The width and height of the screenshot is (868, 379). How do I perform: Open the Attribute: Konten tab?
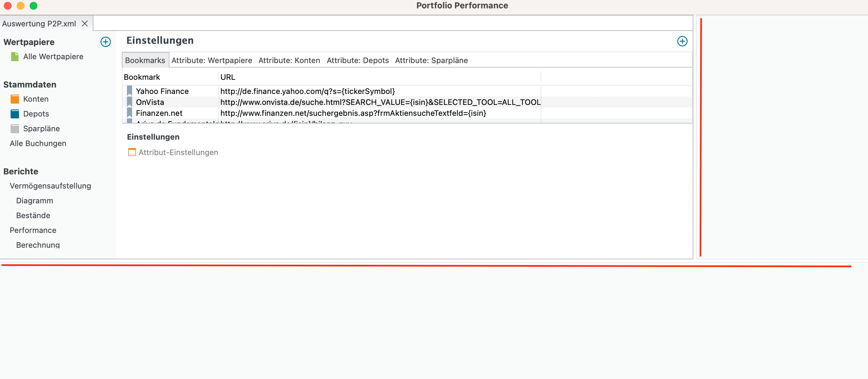[x=289, y=60]
